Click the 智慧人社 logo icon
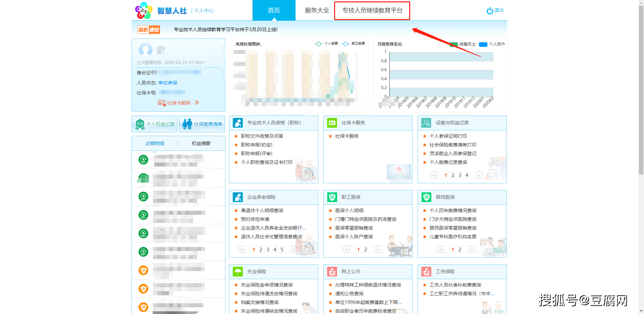 144,10
